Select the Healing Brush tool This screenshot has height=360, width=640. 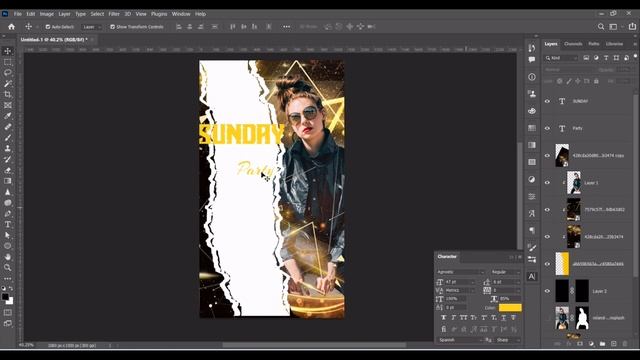(8, 127)
